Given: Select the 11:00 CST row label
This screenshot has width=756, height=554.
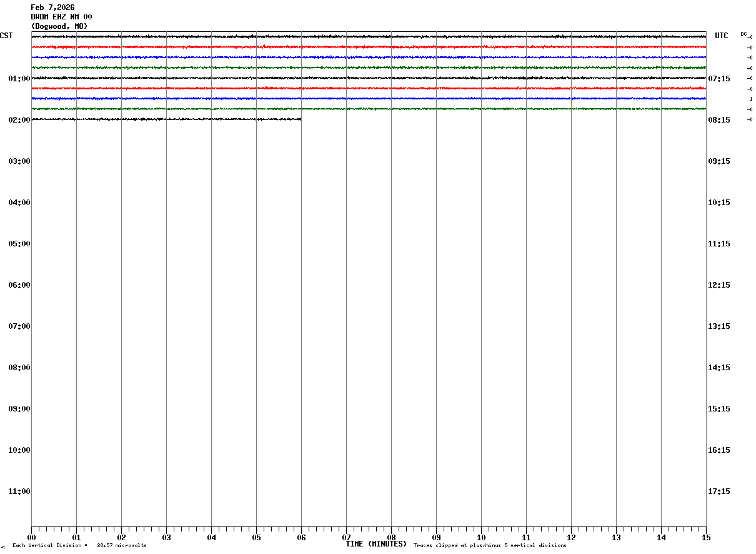Looking at the screenshot, I should point(19,491).
